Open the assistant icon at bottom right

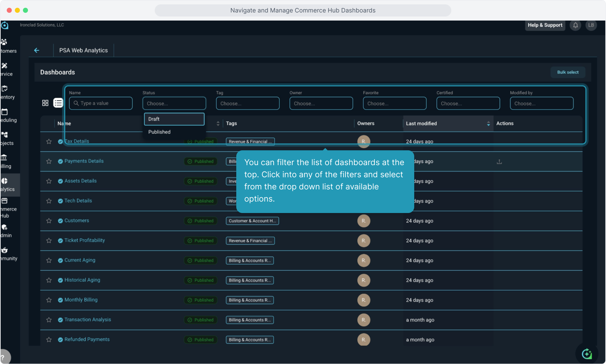(587, 354)
